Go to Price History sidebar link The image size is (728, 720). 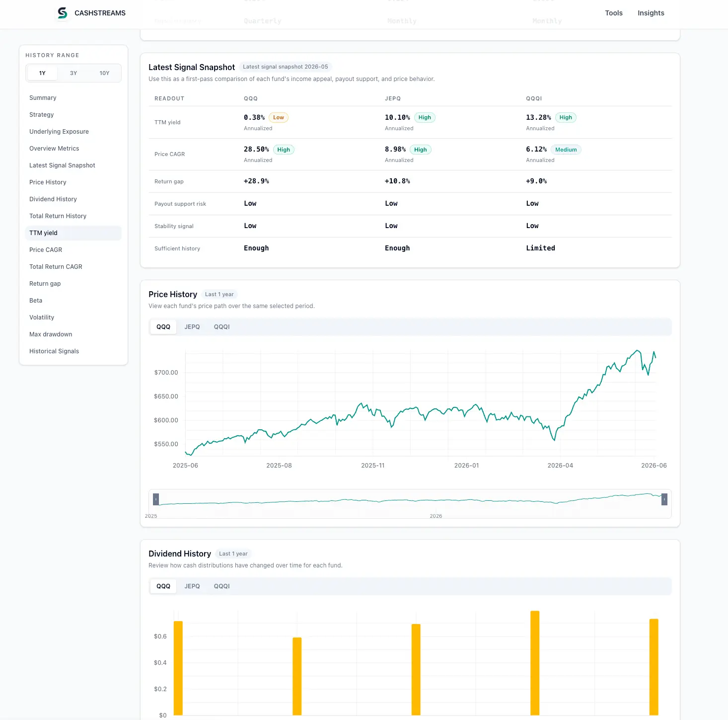(x=73, y=182)
